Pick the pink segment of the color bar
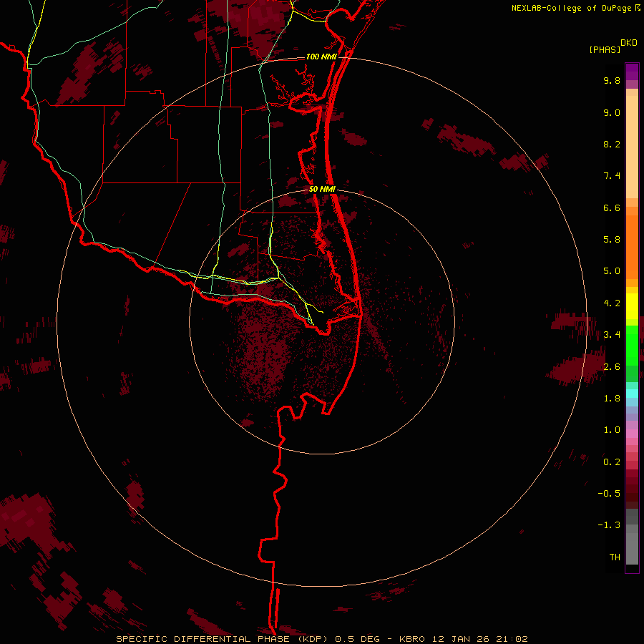This screenshot has height=644, width=644. click(x=632, y=434)
